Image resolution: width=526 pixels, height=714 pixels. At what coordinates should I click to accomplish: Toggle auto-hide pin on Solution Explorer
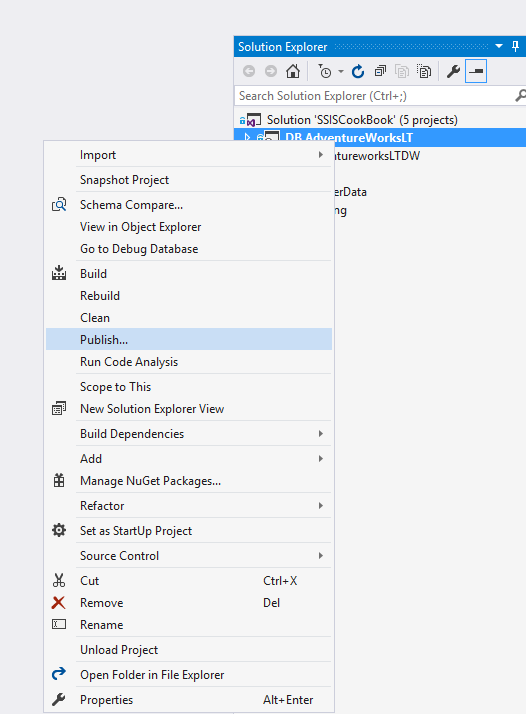[516, 46]
